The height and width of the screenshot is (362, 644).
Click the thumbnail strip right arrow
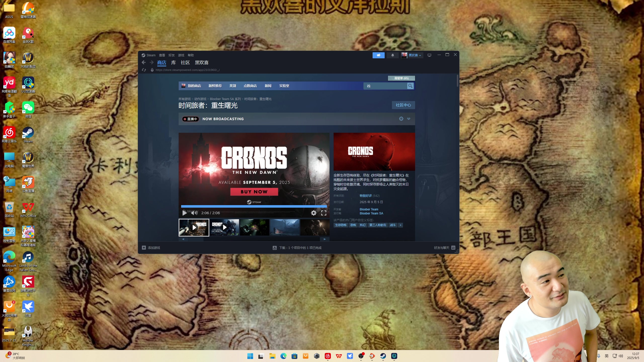[x=325, y=239]
